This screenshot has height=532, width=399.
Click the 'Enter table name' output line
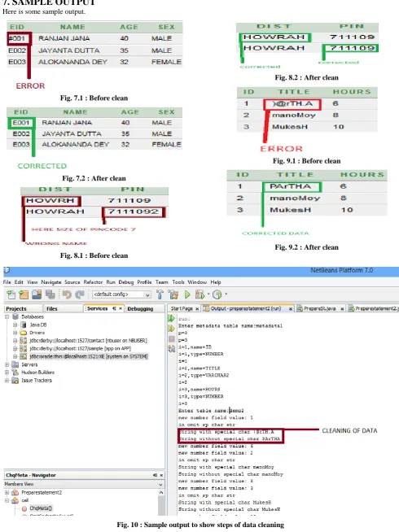point(211,411)
